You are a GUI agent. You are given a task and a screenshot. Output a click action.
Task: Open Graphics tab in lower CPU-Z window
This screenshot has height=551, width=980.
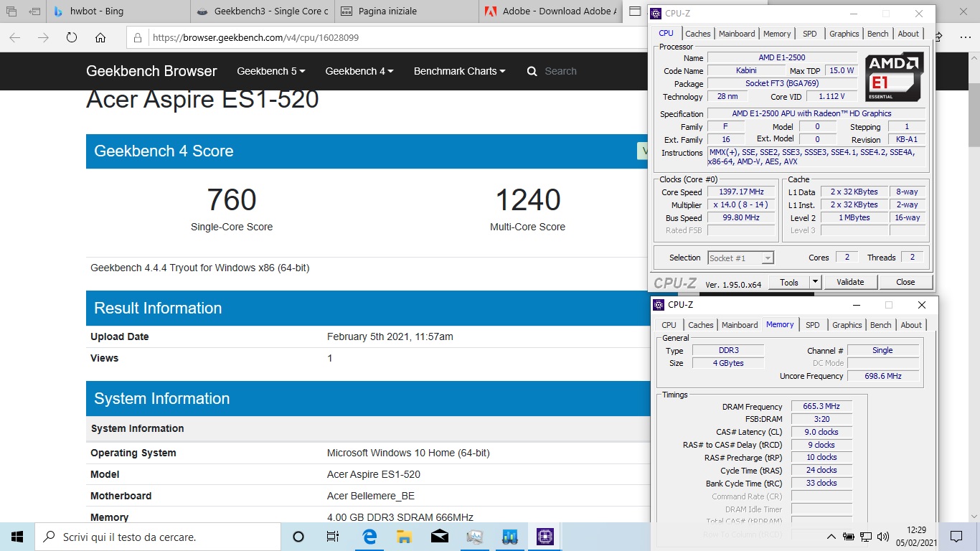(847, 325)
